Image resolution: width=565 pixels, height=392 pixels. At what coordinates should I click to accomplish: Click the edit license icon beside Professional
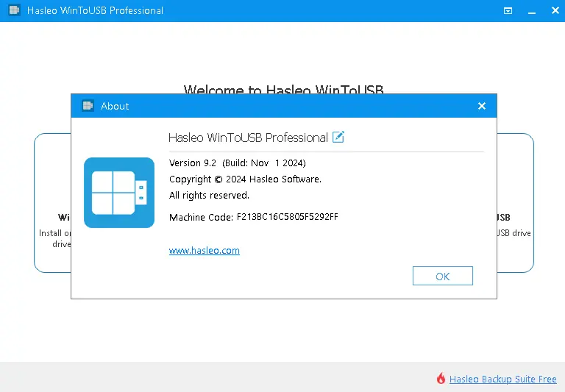point(338,137)
